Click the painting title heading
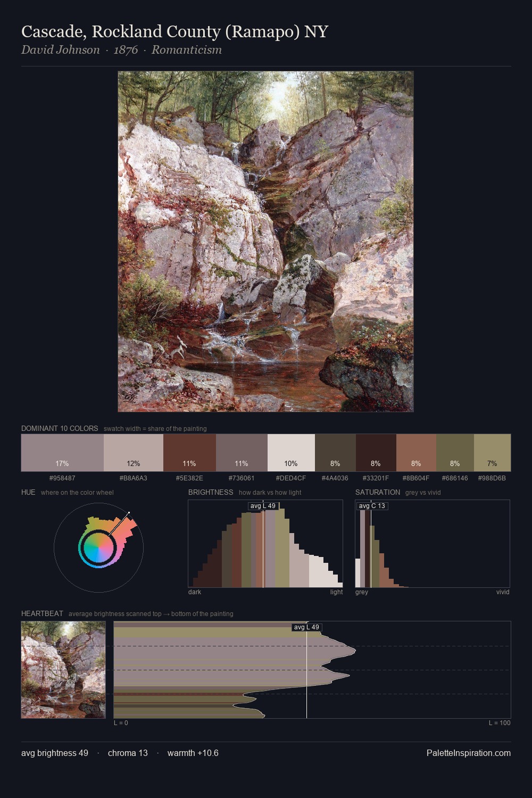 [174, 32]
